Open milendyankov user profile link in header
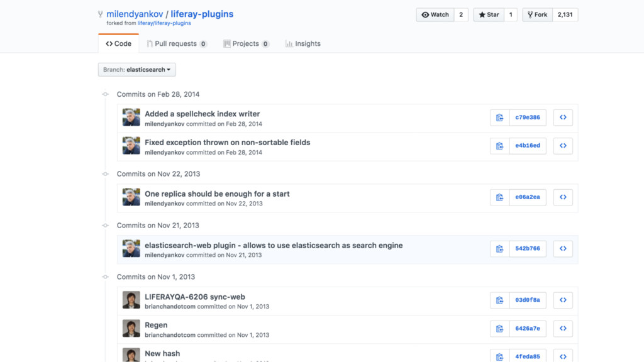The width and height of the screenshot is (644, 362). (135, 14)
